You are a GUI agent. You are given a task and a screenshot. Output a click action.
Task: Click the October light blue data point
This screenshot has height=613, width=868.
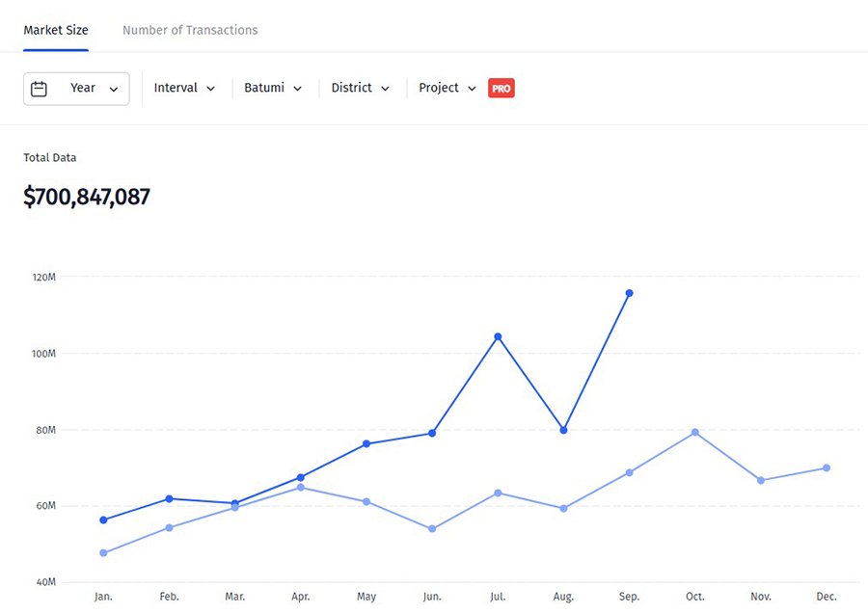[694, 432]
